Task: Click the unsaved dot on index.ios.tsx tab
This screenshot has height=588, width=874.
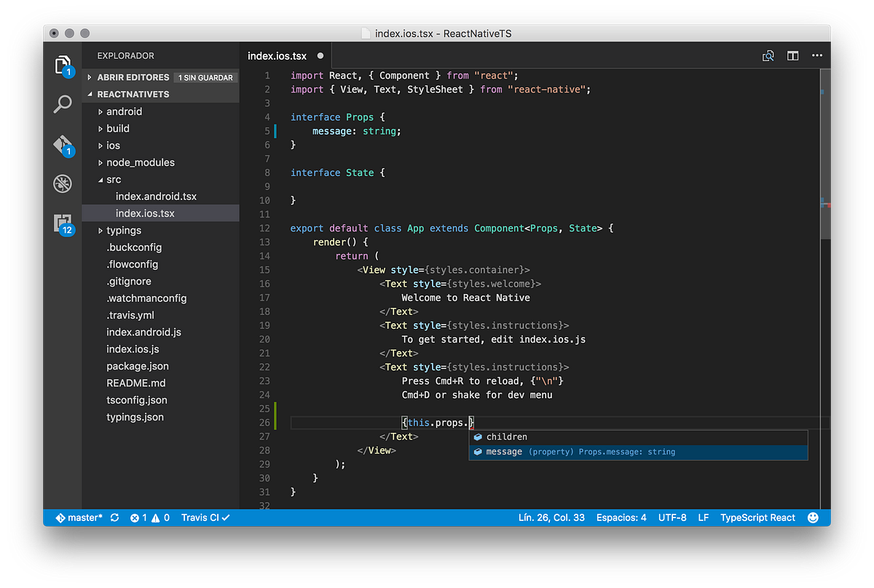Action: coord(320,56)
